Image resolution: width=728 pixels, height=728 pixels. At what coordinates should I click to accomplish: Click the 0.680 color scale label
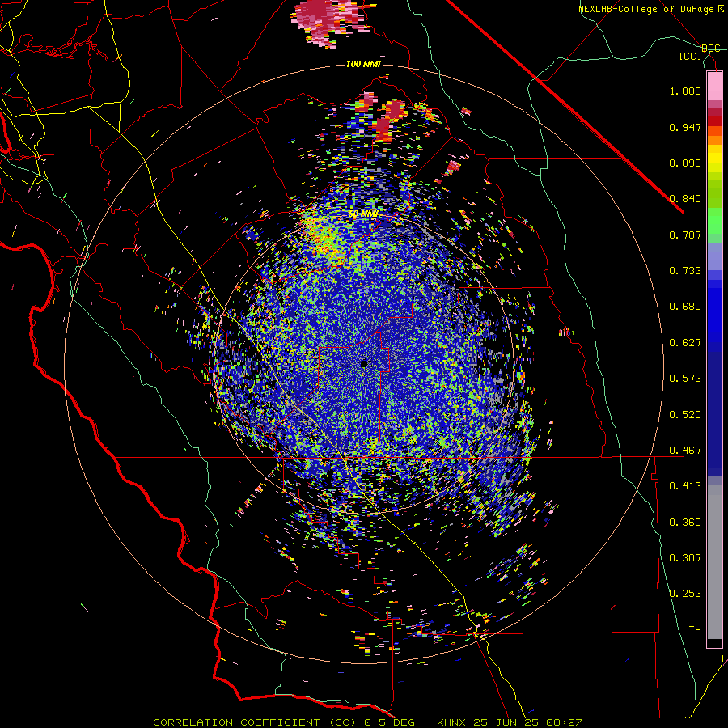point(685,307)
